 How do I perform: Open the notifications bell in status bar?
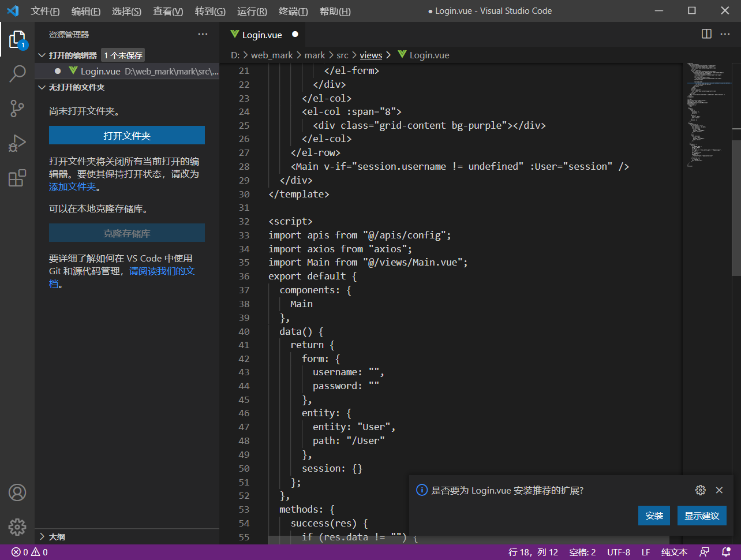coord(726,552)
